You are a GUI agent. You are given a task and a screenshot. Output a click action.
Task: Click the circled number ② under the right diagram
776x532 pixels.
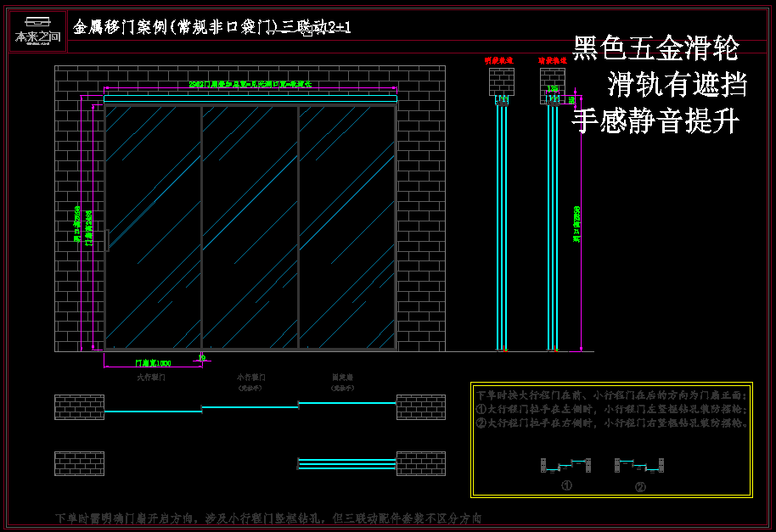pyautogui.click(x=640, y=487)
